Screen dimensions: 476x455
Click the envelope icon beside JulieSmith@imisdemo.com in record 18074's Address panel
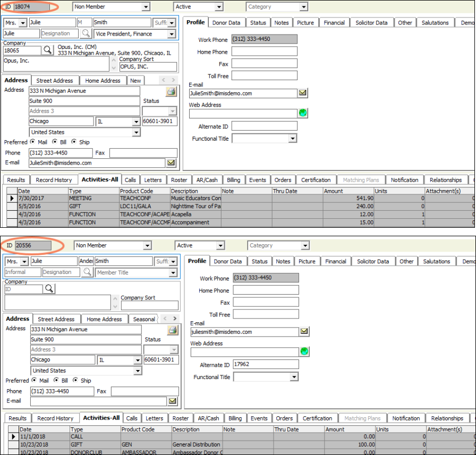tap(172, 163)
